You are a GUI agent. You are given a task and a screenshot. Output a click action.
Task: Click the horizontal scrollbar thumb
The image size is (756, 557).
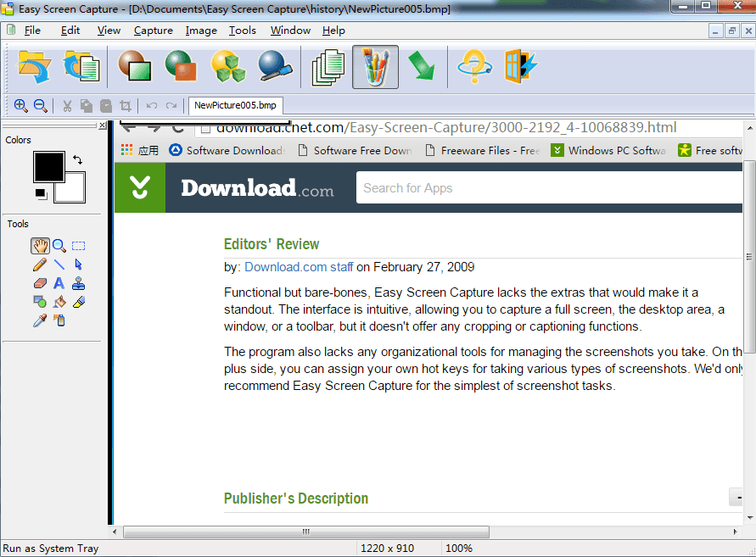(x=306, y=532)
